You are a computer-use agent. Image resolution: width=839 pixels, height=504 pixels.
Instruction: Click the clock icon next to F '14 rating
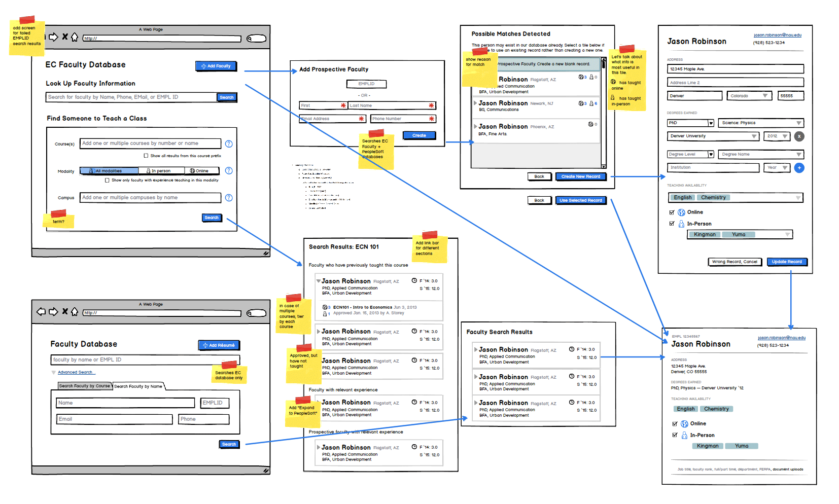(414, 280)
